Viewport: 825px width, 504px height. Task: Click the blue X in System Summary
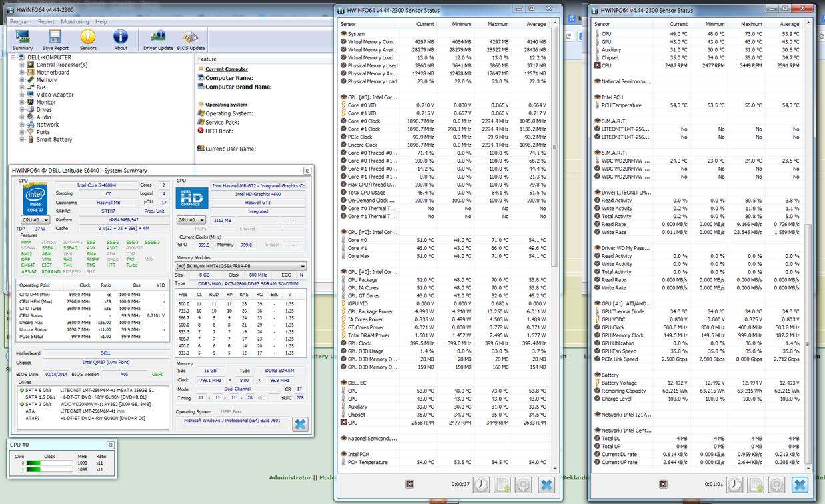(x=300, y=424)
